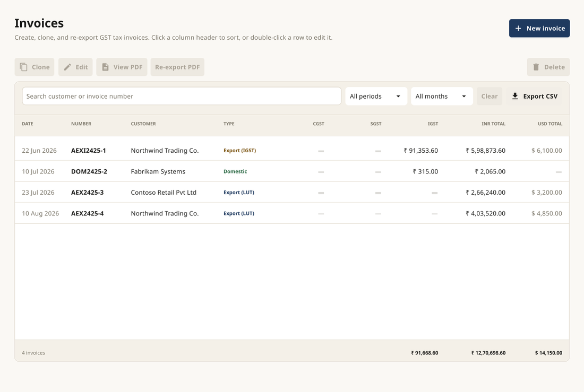Click the ₹ 91,353.60 IGST amount
This screenshot has width=584, height=392.
point(421,151)
